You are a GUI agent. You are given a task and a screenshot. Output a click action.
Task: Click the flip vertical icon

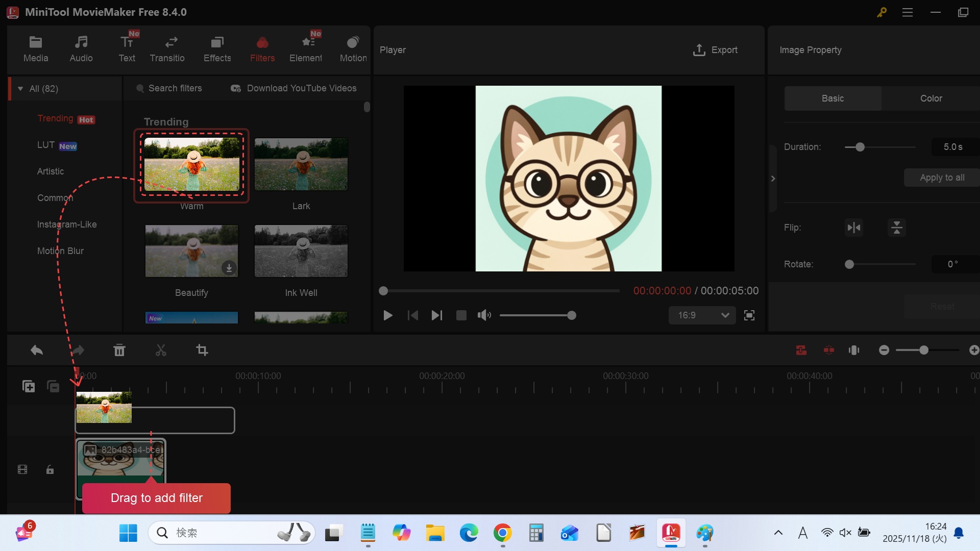tap(896, 228)
